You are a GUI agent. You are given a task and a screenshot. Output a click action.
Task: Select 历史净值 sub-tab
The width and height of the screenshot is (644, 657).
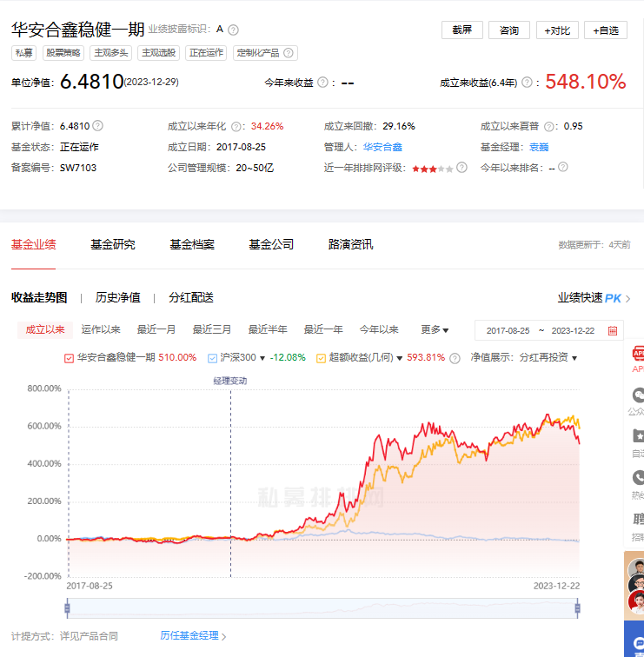click(x=117, y=297)
